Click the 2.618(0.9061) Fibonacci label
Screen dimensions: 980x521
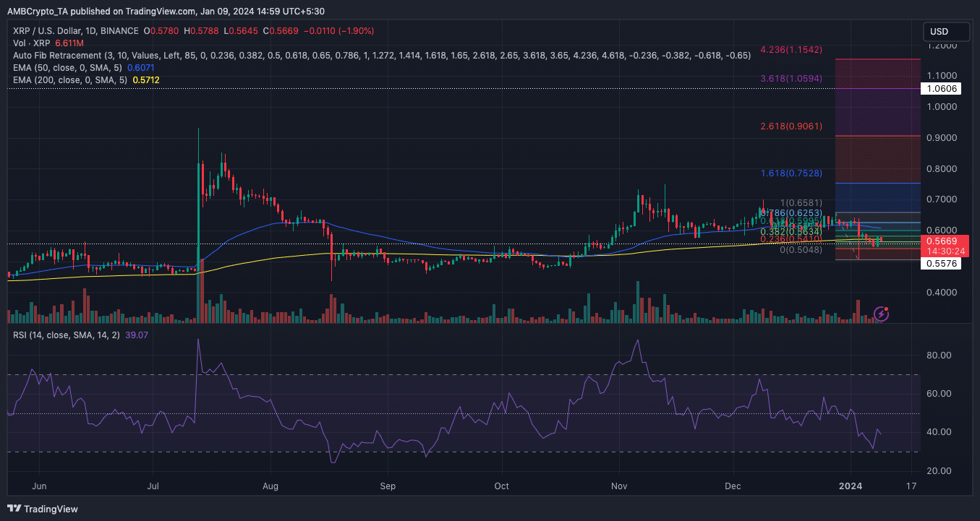791,126
